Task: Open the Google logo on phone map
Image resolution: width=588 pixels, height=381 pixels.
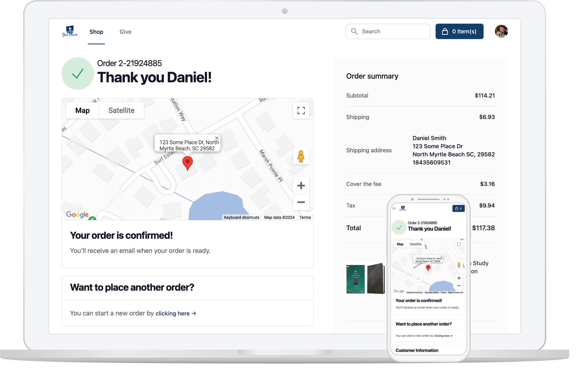Action: [399, 291]
